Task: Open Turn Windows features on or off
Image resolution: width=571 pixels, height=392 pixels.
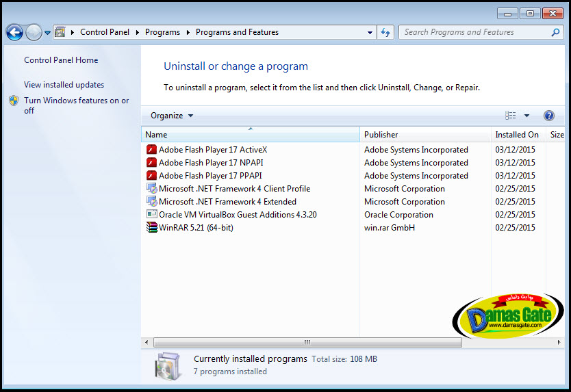Action: [77, 105]
